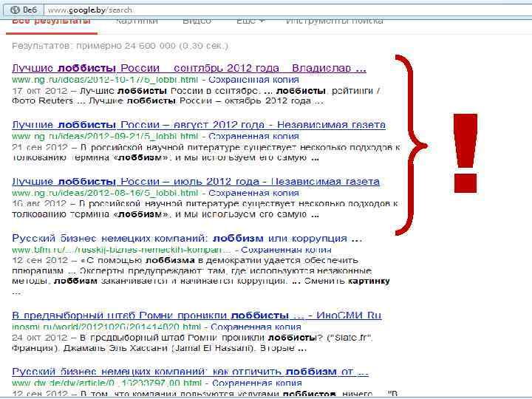Open result 'Лучшие лоббисты России – июль 2012 года'
The width and height of the screenshot is (532, 399).
tap(196, 182)
